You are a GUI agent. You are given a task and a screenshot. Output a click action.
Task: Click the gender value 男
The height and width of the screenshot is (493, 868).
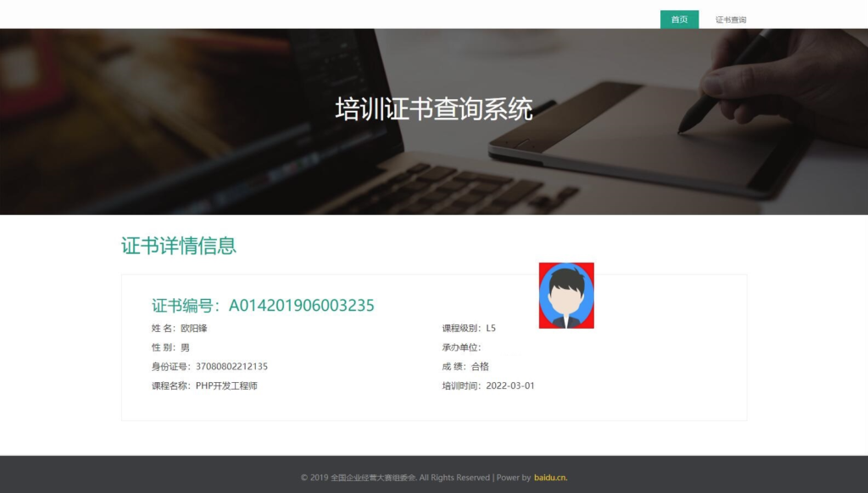pos(185,347)
